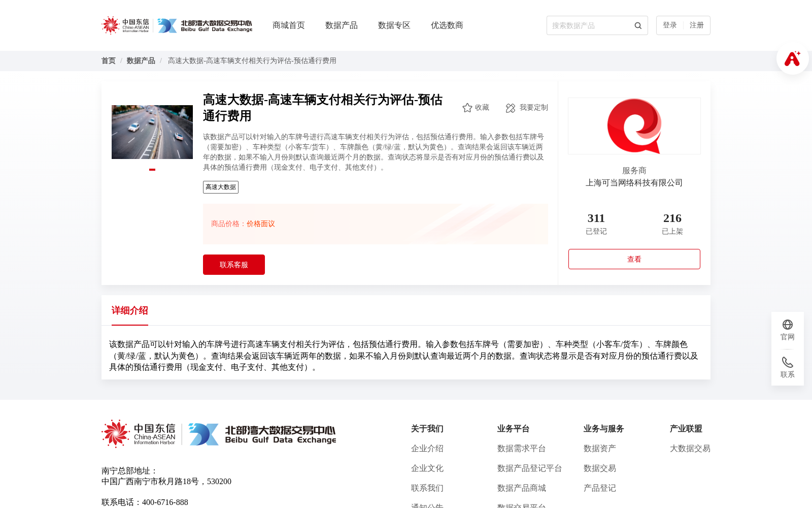
Task: Click footer heading 业务平台
Action: coord(514,429)
